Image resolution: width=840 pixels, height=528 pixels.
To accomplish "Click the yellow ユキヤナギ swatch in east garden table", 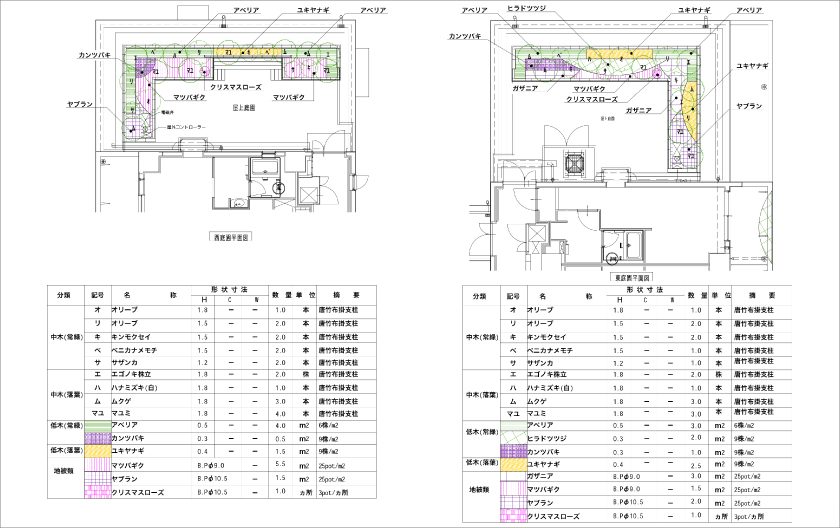I will coord(513,464).
